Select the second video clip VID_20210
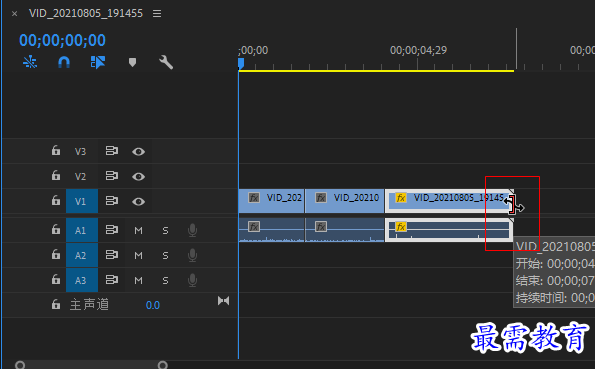 (345, 201)
